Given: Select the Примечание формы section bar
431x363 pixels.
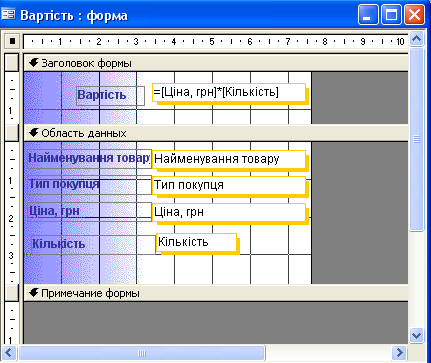Looking at the screenshot, I should [x=216, y=293].
